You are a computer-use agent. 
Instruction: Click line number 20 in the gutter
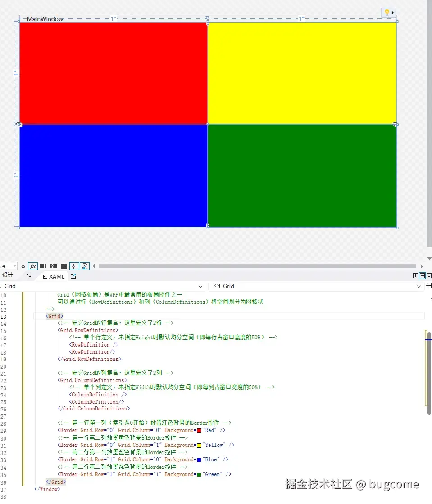point(3,366)
